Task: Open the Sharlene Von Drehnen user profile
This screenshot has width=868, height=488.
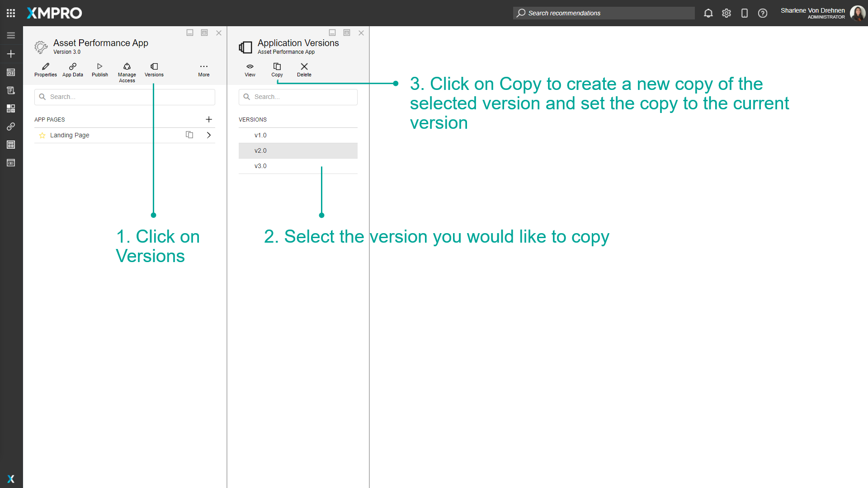Action: pos(822,13)
